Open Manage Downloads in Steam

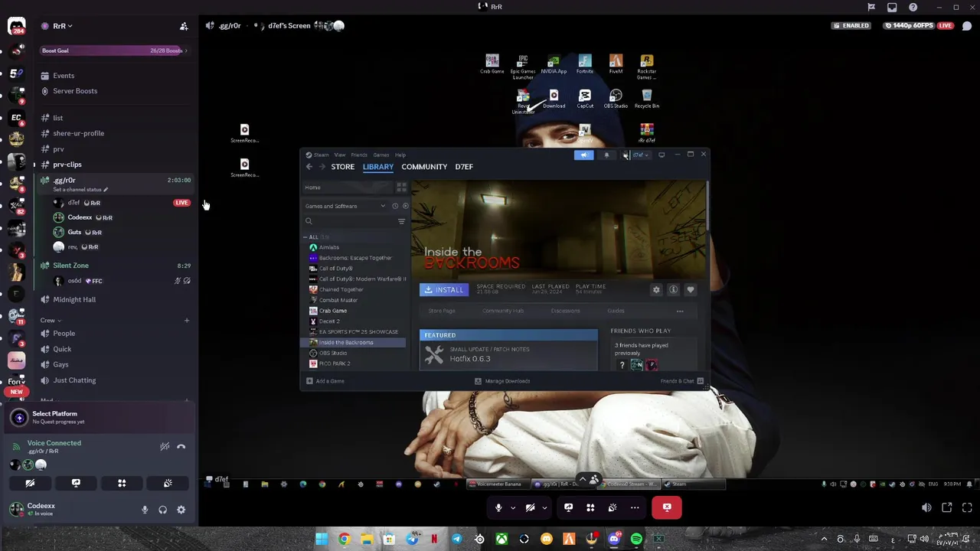pyautogui.click(x=502, y=381)
